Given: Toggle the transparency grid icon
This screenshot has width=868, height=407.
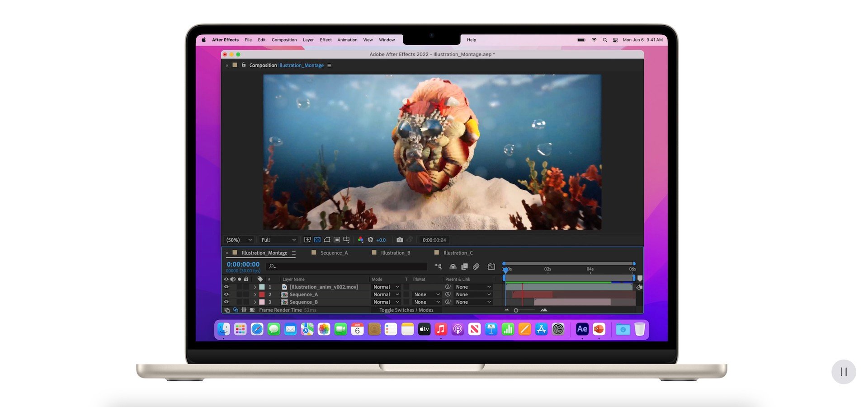Looking at the screenshot, I should pyautogui.click(x=317, y=240).
